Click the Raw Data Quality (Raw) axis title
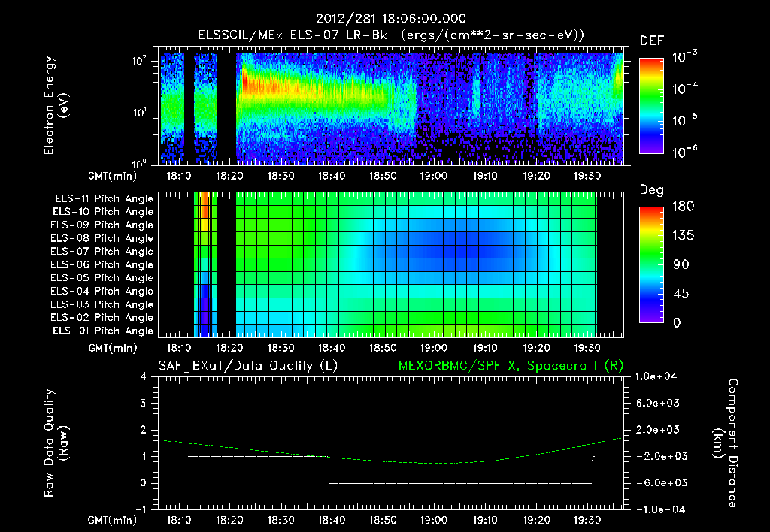 click(55, 443)
